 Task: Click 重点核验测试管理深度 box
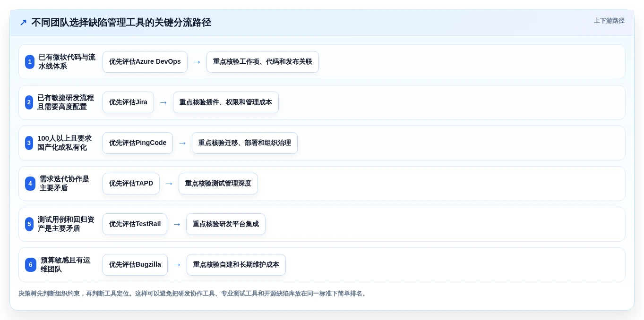tap(218, 184)
